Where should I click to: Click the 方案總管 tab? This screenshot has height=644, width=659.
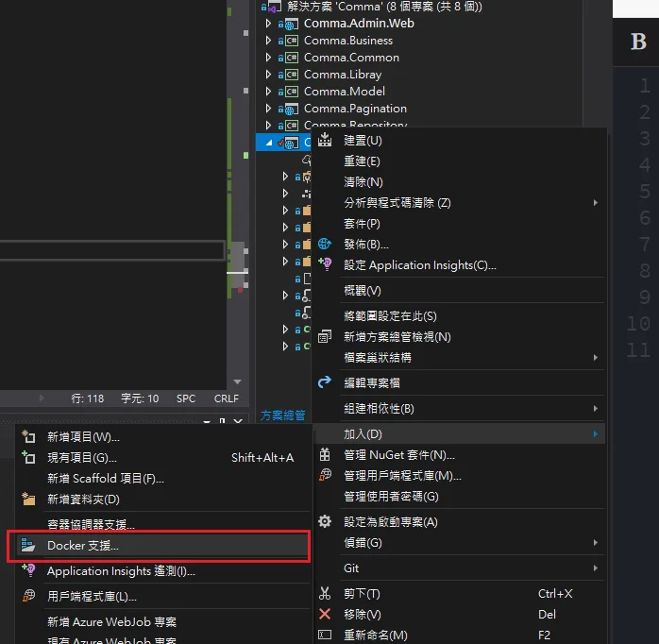pyautogui.click(x=282, y=415)
